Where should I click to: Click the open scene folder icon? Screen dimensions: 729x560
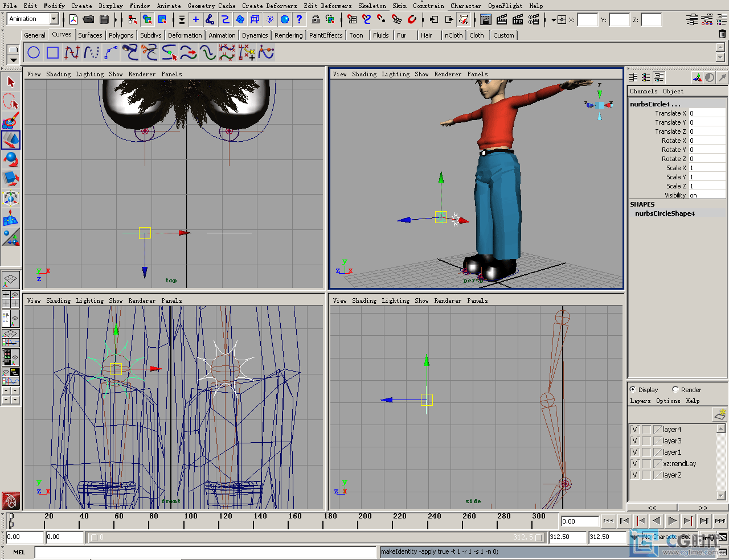click(x=88, y=19)
